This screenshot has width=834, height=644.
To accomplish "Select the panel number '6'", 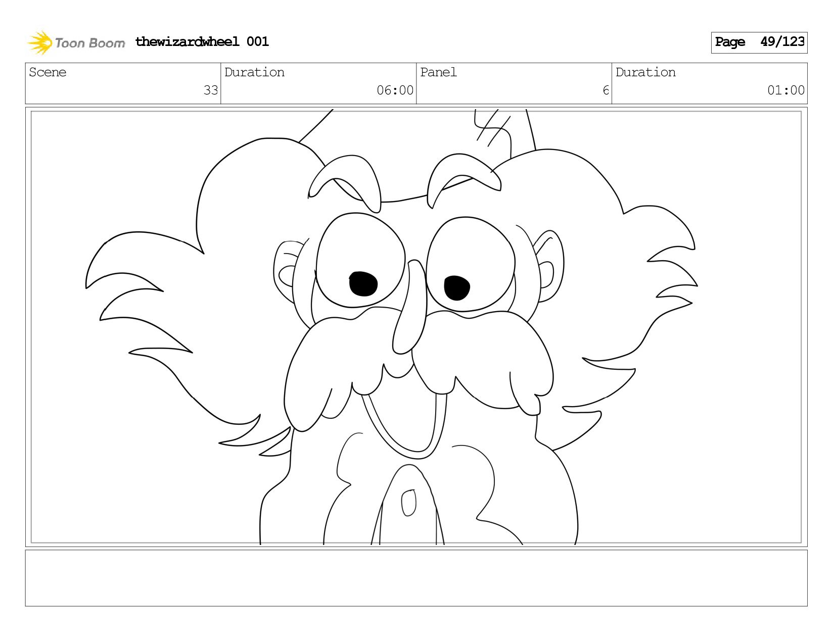I will click(606, 90).
